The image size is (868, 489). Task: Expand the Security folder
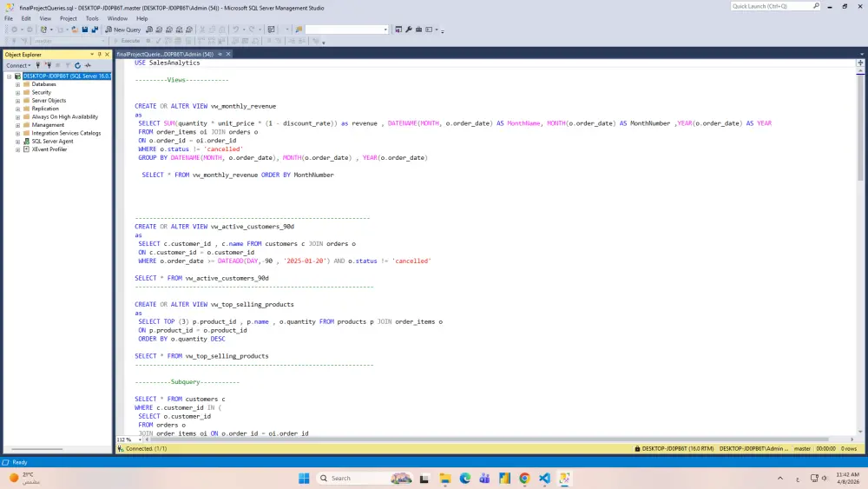pos(17,92)
